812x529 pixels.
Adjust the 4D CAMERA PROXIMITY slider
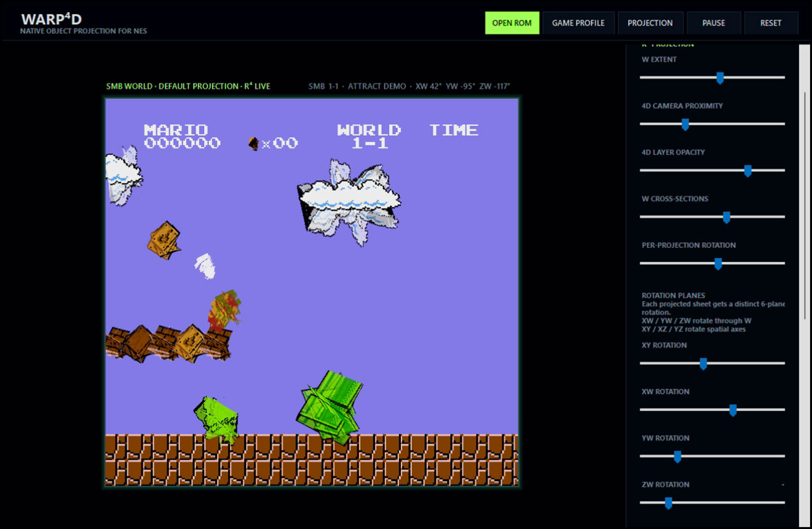712,124
